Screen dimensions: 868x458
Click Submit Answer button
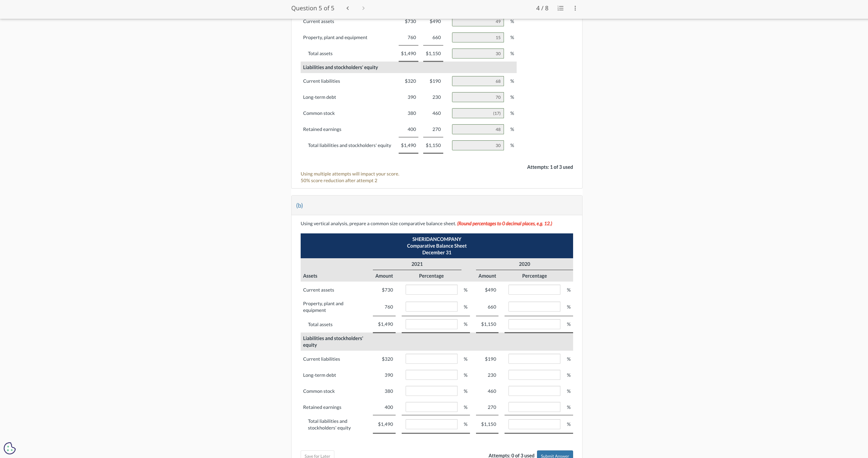pyautogui.click(x=554, y=455)
